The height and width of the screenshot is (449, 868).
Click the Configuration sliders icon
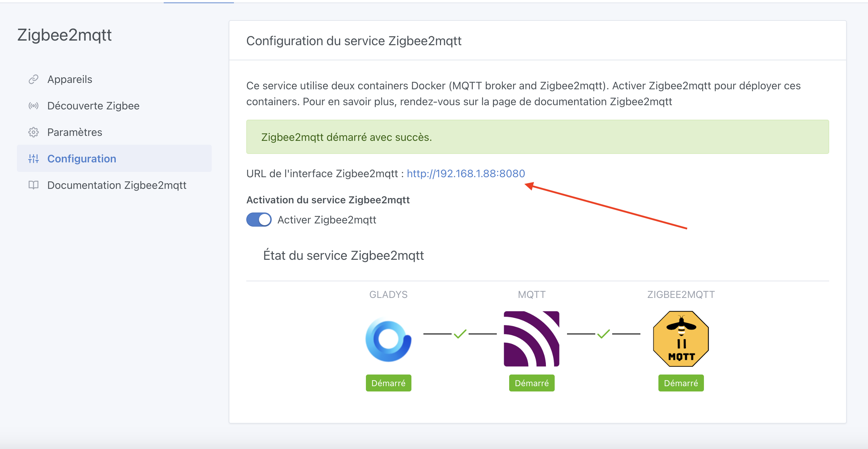pyautogui.click(x=34, y=159)
